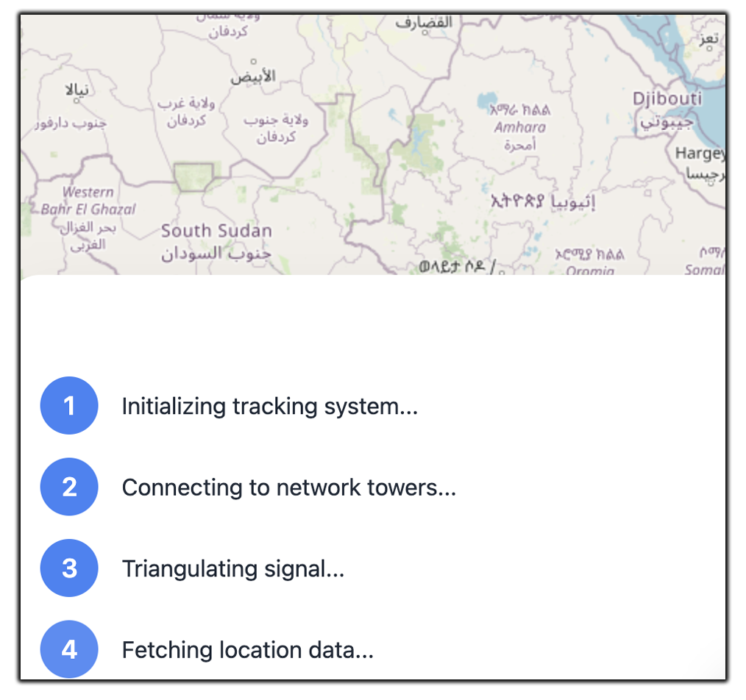Click Western Bahr El Ghazal label
The width and height of the screenshot is (746, 700).
click(x=88, y=201)
